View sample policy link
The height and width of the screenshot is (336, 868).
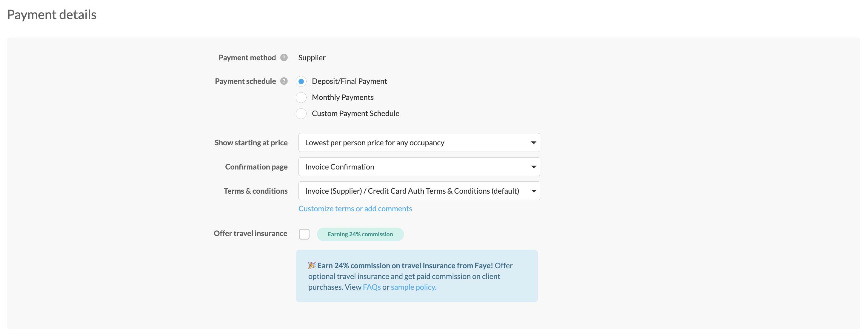[x=413, y=287]
